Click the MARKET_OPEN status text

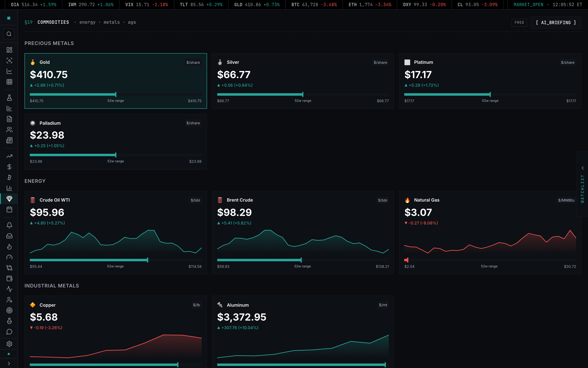pyautogui.click(x=528, y=5)
